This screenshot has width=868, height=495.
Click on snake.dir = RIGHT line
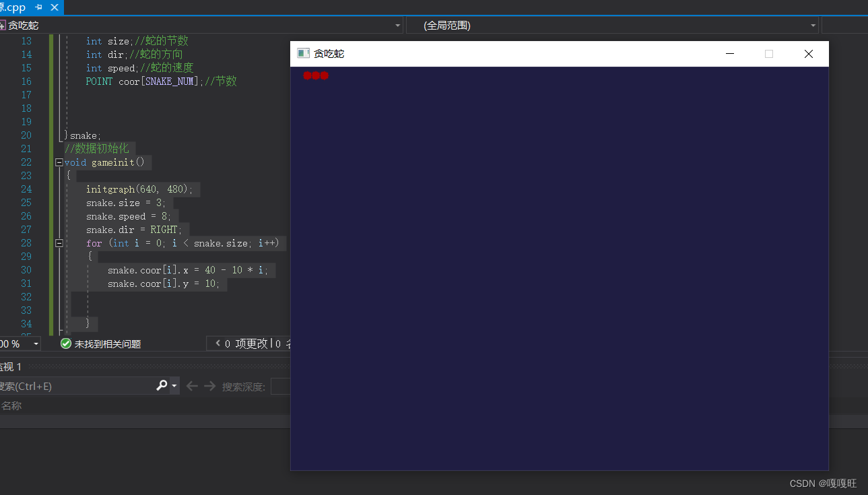[134, 230]
